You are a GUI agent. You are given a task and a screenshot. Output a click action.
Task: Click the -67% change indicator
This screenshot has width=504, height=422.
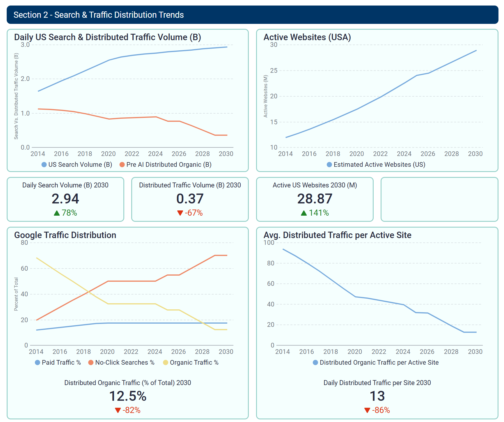click(x=194, y=213)
